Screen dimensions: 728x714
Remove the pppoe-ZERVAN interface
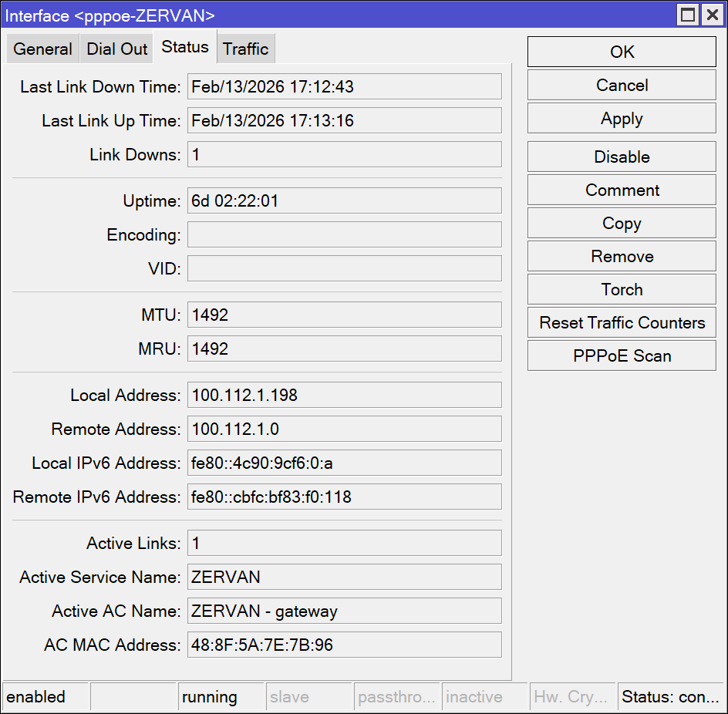[622, 256]
